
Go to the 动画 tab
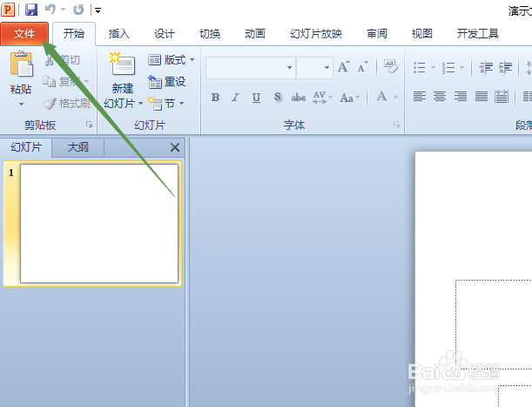coord(255,34)
